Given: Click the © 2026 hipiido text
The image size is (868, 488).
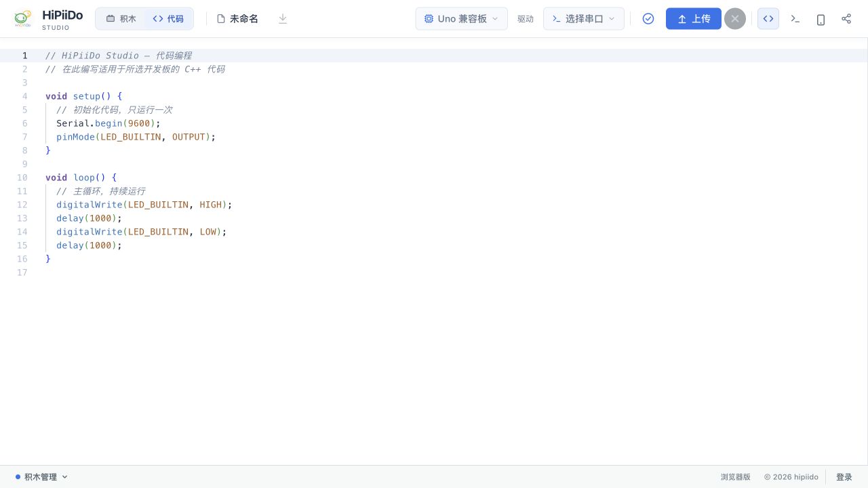Looking at the screenshot, I should pos(791,477).
